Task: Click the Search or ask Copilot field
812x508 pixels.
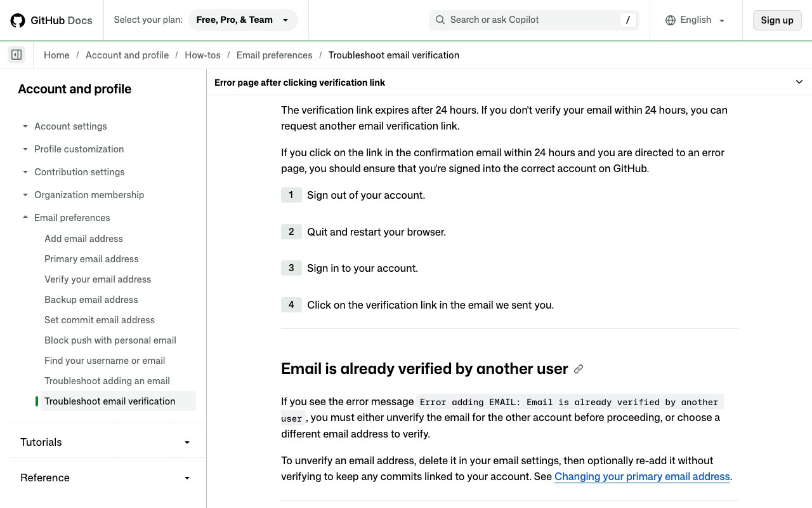Action: pos(534,20)
